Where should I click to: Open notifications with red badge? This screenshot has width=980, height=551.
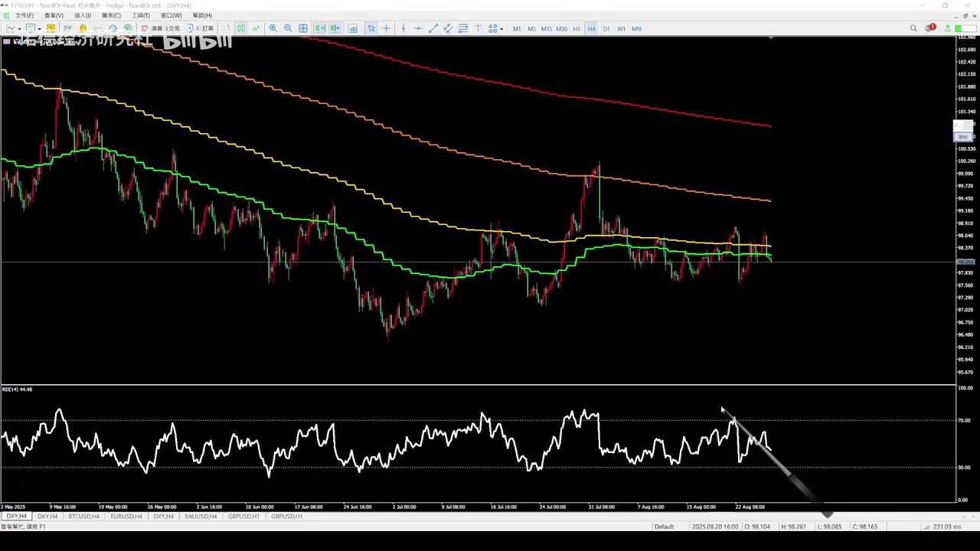click(x=930, y=28)
